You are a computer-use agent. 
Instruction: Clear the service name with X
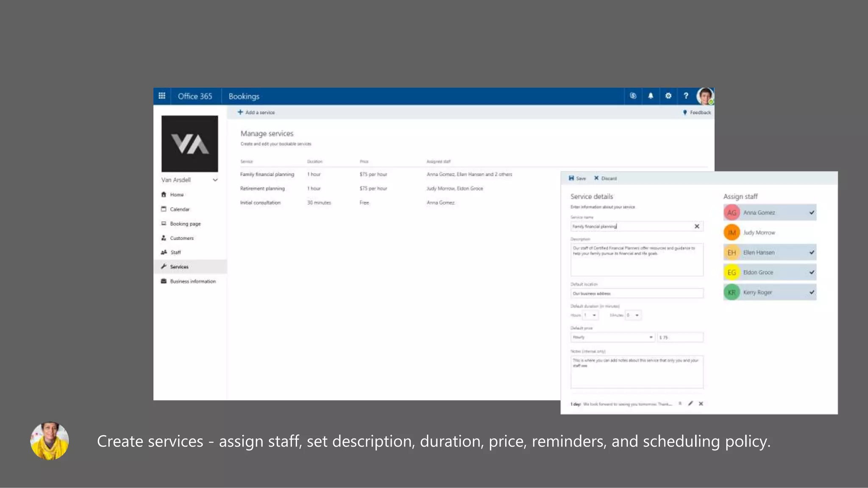pos(697,227)
